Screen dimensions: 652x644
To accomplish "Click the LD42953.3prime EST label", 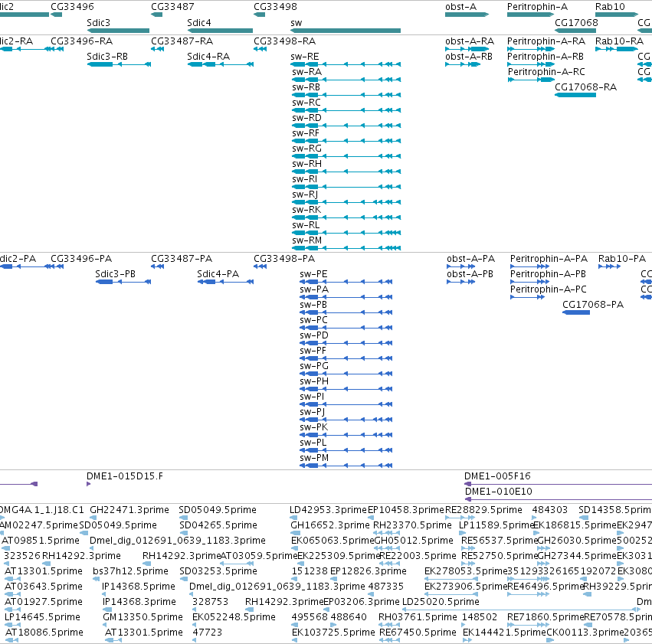I will pos(329,510).
